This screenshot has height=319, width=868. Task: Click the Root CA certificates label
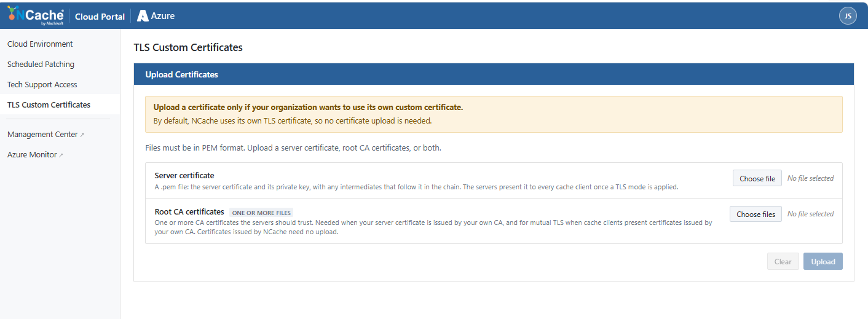tap(189, 211)
